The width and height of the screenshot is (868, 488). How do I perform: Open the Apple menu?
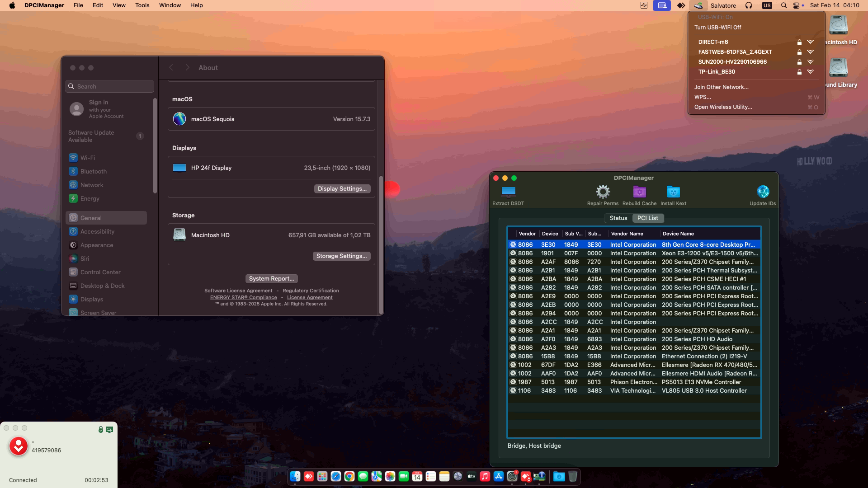12,5
